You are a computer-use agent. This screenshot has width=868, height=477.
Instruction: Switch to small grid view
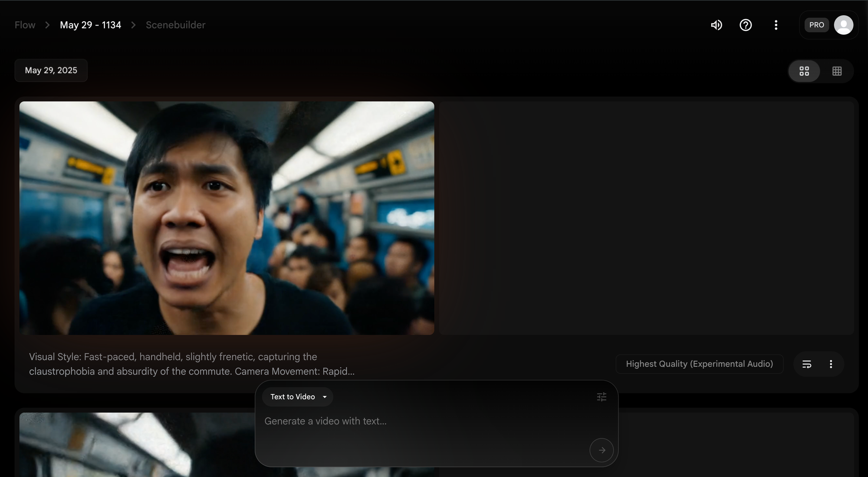(x=837, y=71)
